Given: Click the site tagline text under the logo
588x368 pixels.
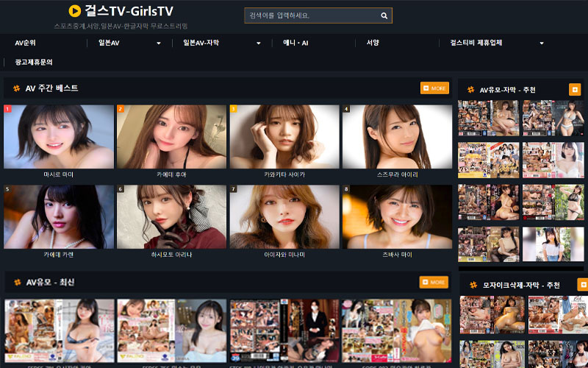Looking at the screenshot, I should 121,26.
